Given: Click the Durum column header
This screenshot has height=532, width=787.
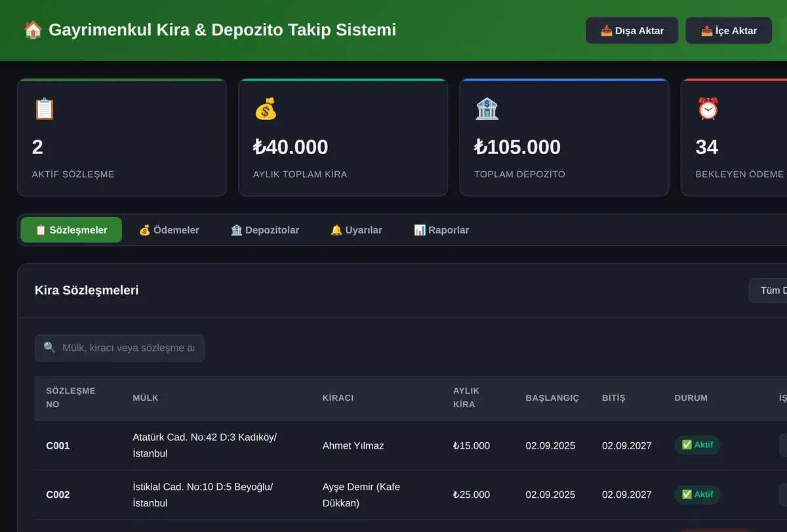Looking at the screenshot, I should [691, 398].
